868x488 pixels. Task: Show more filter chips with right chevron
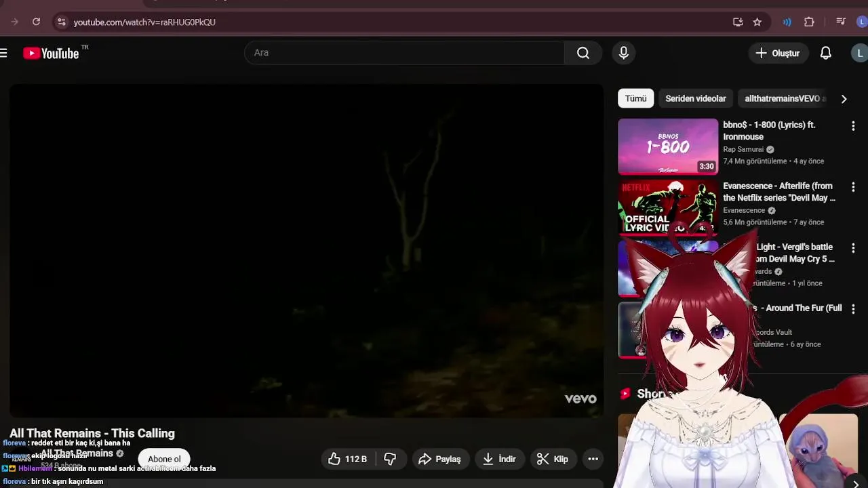click(844, 99)
